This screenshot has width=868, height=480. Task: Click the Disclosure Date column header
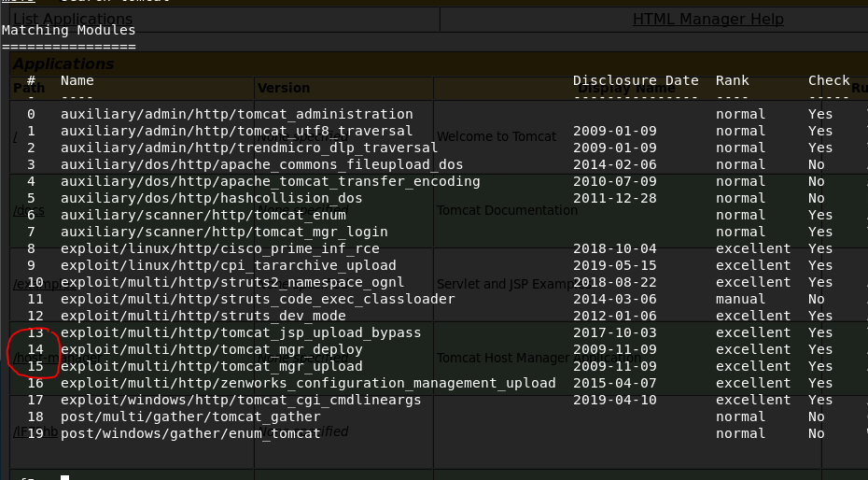click(636, 80)
